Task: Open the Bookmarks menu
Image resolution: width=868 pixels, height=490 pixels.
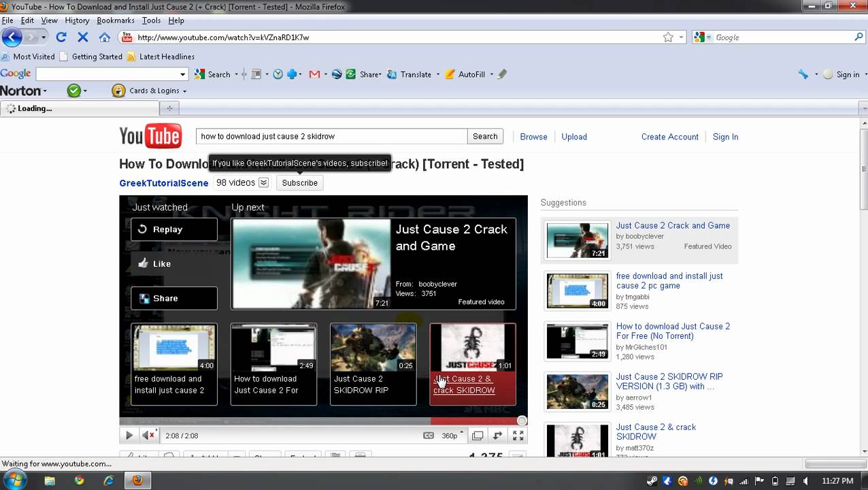Action: click(116, 20)
